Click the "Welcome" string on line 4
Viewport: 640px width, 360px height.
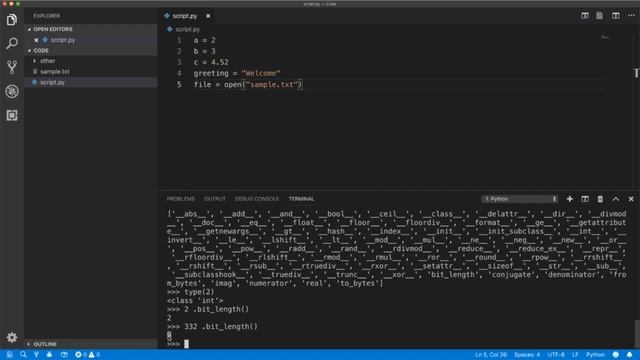pos(261,73)
